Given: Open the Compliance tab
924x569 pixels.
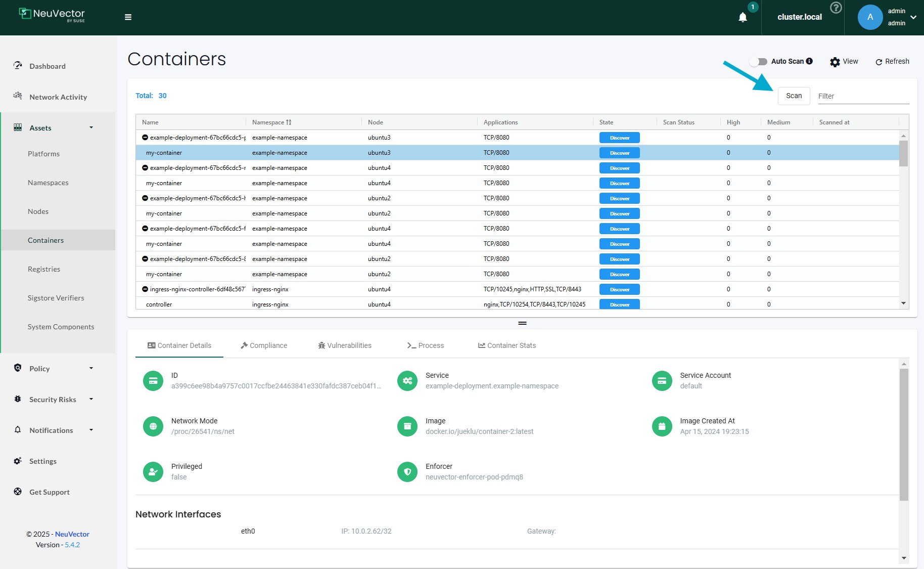Looking at the screenshot, I should (263, 345).
